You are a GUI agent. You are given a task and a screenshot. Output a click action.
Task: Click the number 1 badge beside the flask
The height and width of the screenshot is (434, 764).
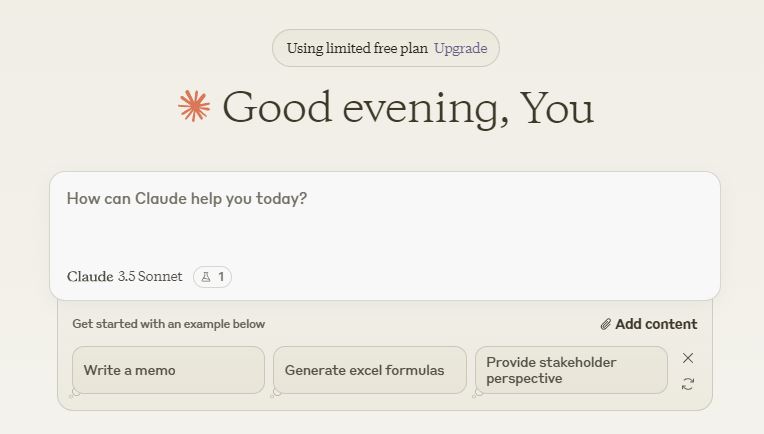click(221, 277)
